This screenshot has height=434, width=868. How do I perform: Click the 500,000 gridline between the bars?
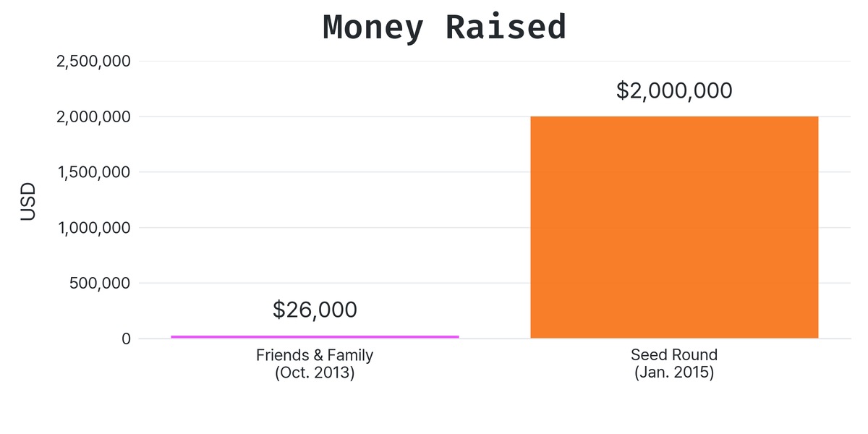coord(495,283)
